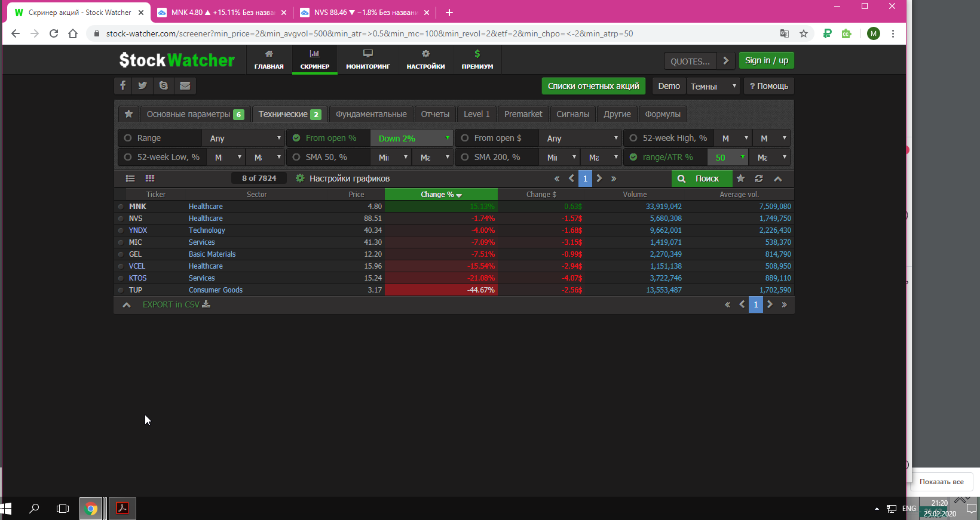
Task: Collapse results using bottom-left up chevron
Action: click(x=127, y=304)
